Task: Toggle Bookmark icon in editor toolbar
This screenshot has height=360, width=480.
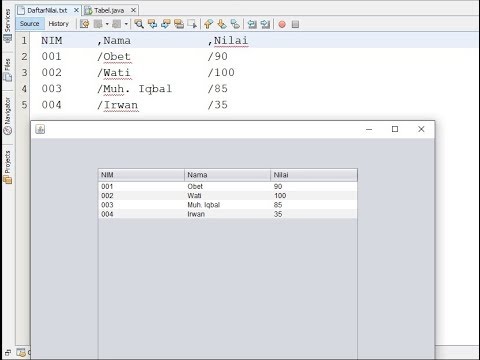Action: pos(235,24)
